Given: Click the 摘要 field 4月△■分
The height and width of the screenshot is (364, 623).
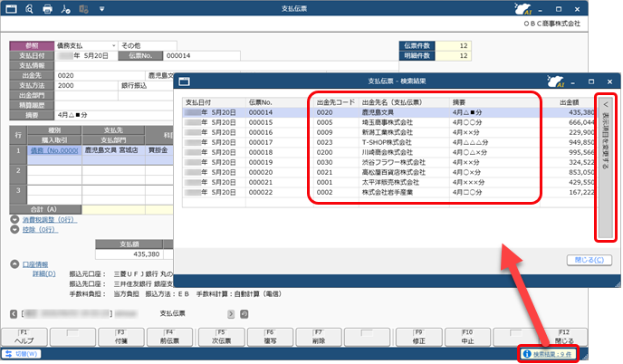Looking at the screenshot, I should pyautogui.click(x=114, y=115).
